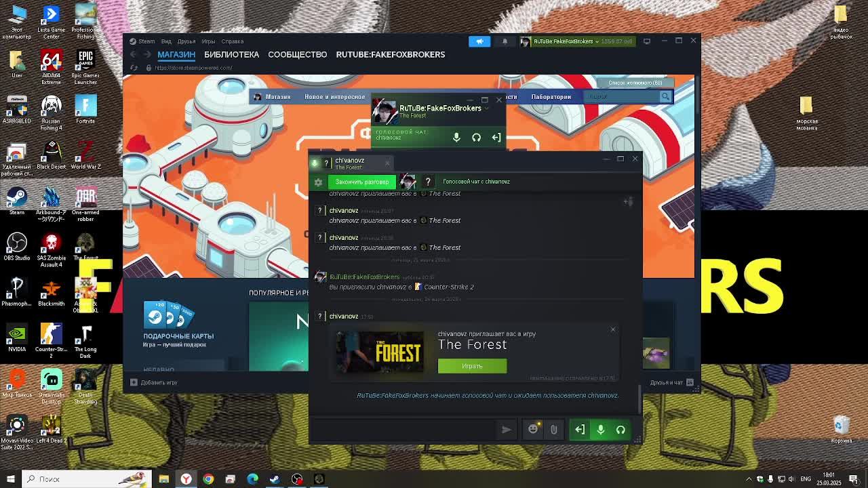This screenshot has height=488, width=868.
Task: Attach a file using paperclip icon
Action: click(553, 429)
